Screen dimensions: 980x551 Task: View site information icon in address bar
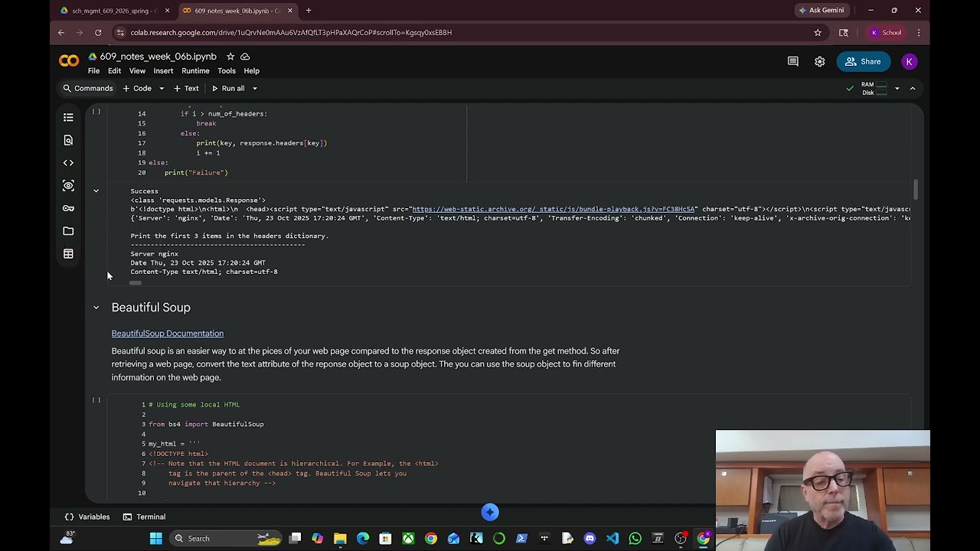click(x=120, y=32)
